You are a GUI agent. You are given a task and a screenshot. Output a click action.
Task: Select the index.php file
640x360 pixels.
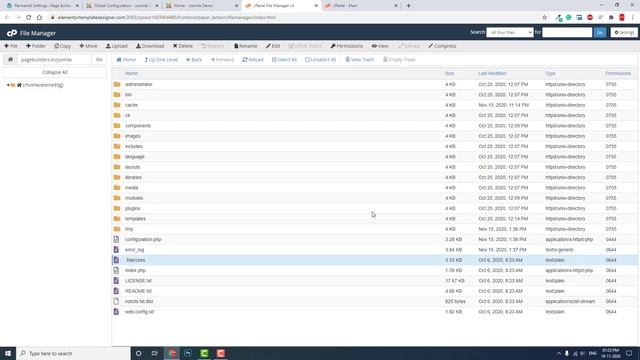click(375, 270)
